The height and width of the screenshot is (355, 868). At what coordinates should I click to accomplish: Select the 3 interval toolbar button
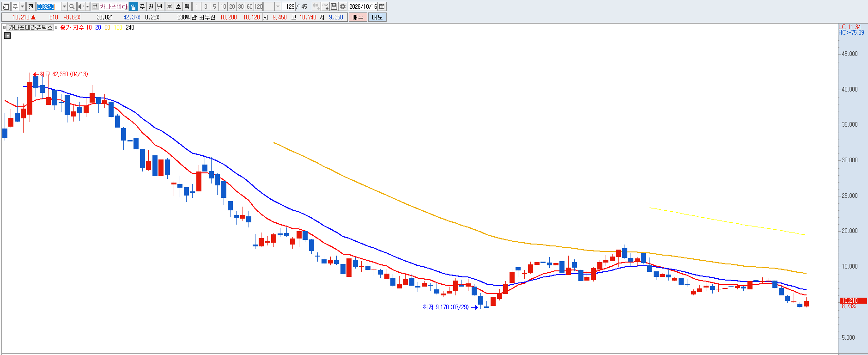206,6
